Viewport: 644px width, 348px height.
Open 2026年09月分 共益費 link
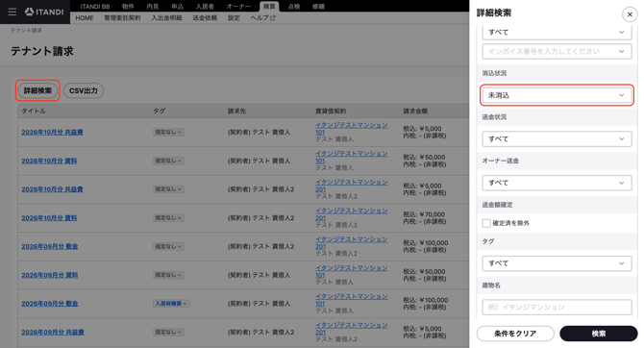click(x=53, y=333)
